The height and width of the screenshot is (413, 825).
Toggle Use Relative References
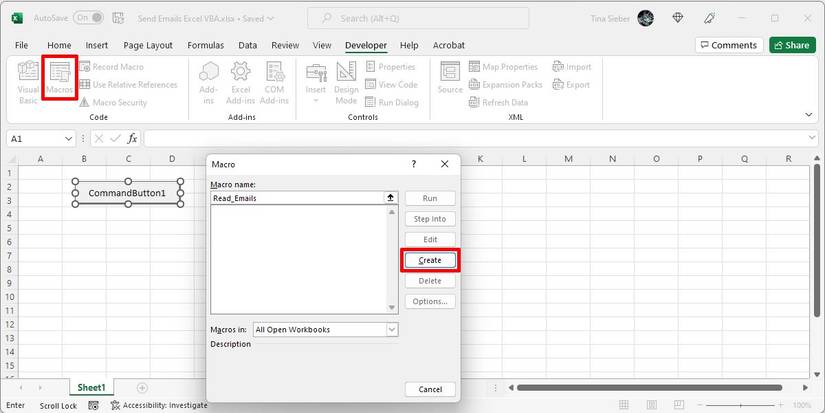coord(128,85)
